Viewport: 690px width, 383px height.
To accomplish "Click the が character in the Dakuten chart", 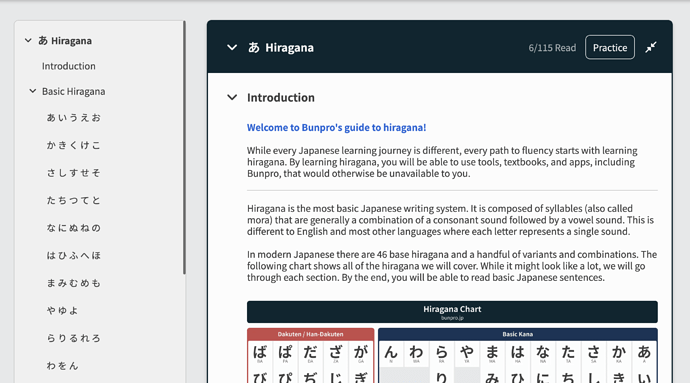I will tap(361, 352).
